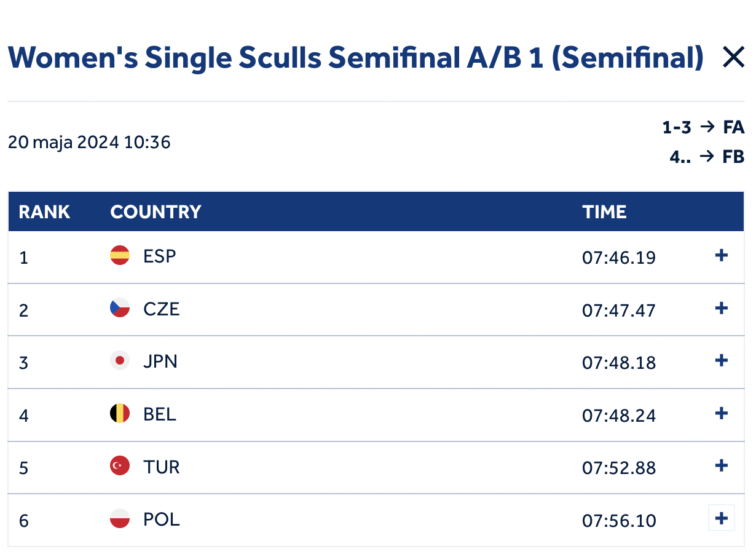Click the RANK column header

44,212
